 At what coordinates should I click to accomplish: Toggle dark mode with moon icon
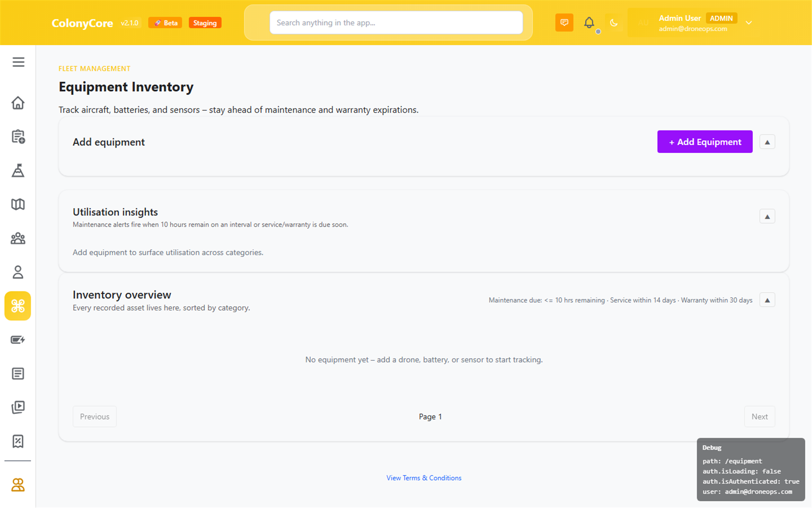(x=614, y=23)
